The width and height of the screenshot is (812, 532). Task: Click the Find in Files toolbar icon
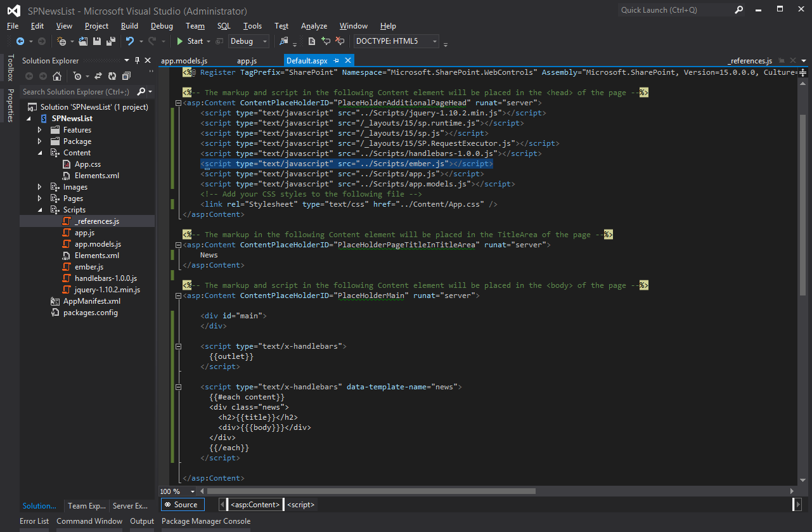(283, 41)
